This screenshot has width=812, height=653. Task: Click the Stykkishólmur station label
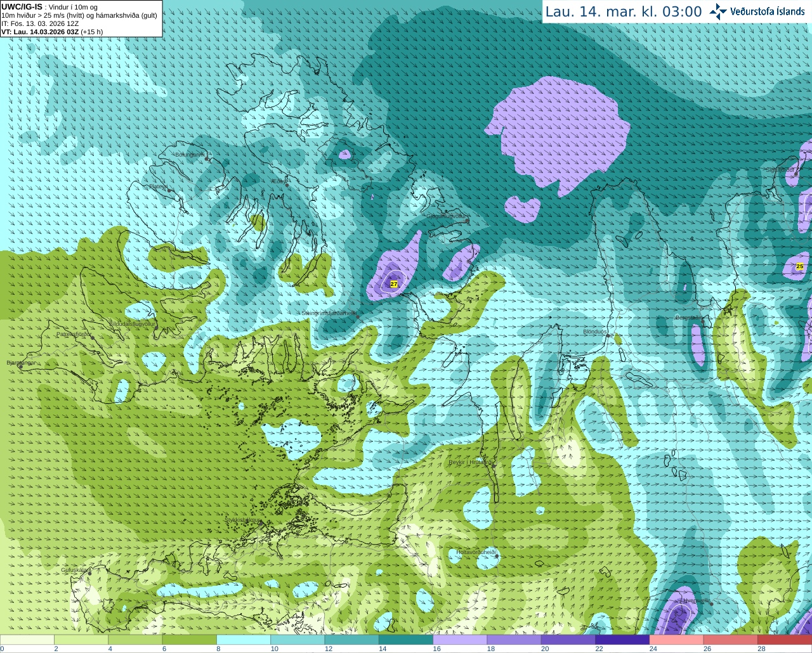[242, 520]
